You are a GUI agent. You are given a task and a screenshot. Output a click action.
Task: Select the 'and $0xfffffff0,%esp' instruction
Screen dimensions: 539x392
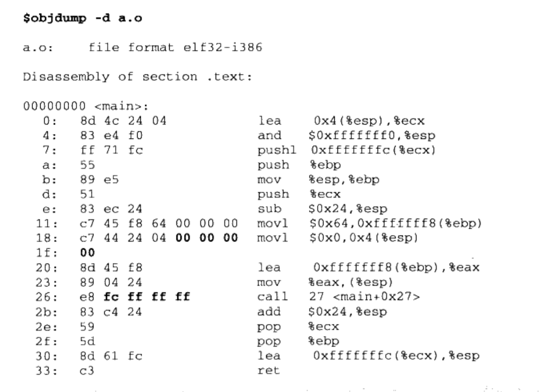point(346,135)
